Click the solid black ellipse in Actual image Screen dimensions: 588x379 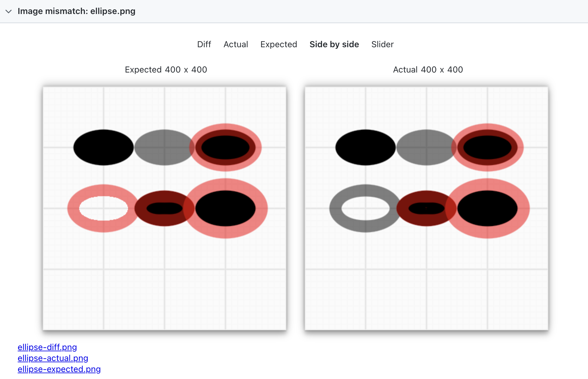click(x=366, y=147)
